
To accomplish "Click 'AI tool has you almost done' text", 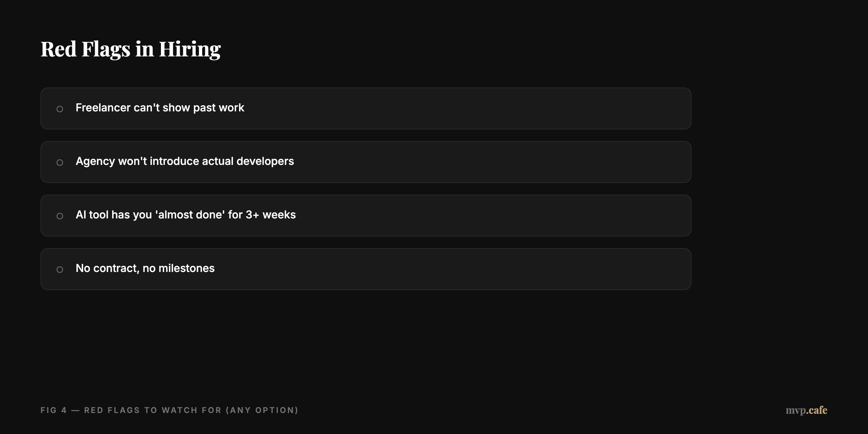I will point(186,215).
